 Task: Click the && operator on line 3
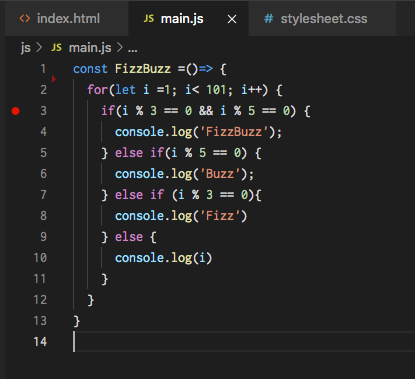click(206, 111)
